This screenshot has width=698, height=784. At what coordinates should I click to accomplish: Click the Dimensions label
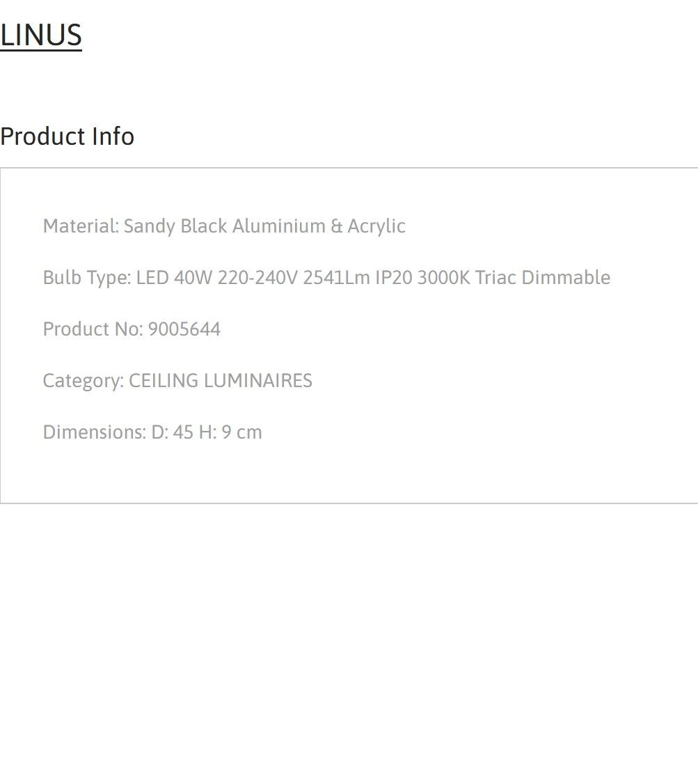(95, 432)
